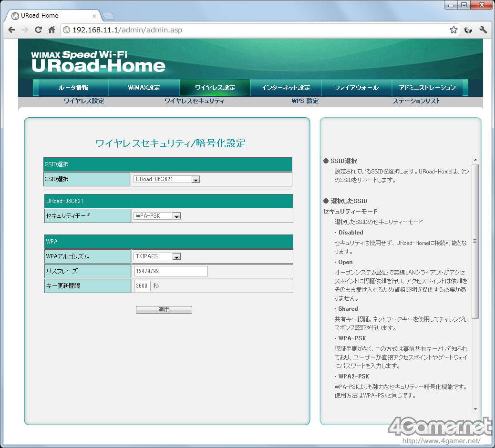Close the URoad-Home tab

pos(94,16)
